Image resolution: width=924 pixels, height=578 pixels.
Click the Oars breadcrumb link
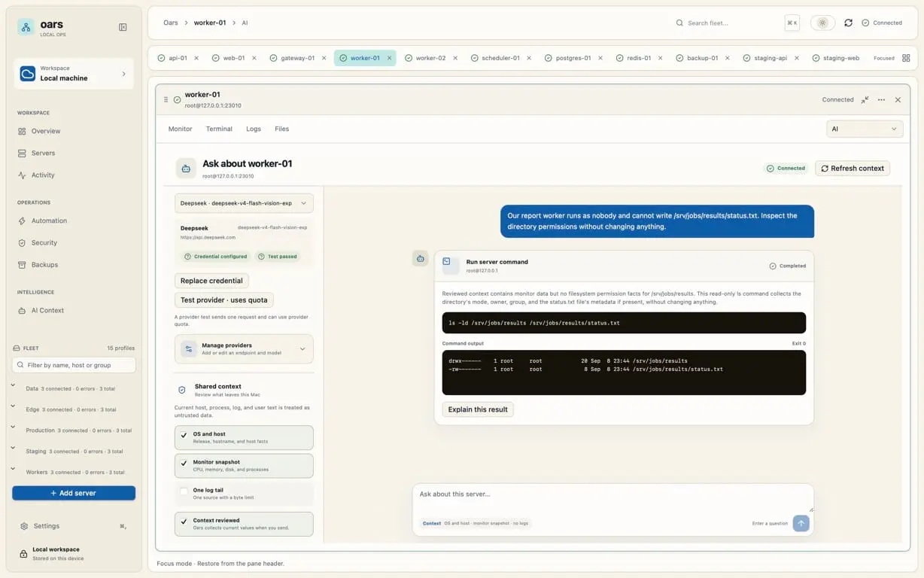pyautogui.click(x=171, y=23)
